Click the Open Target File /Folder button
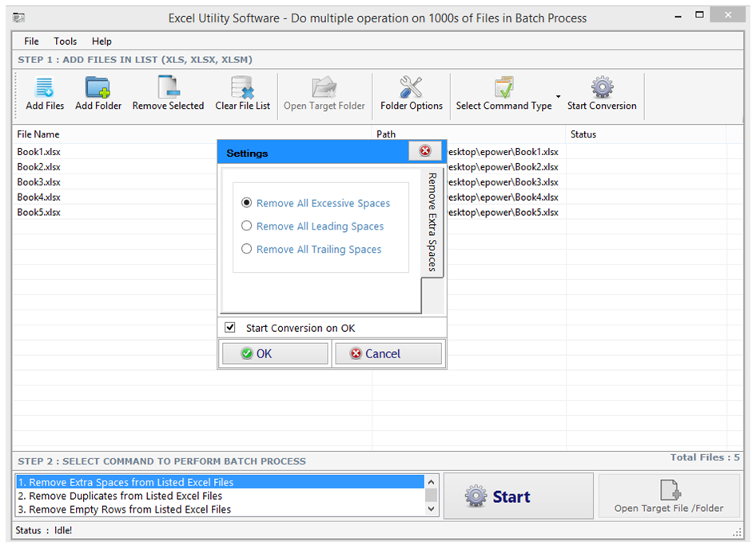Screen dimensions: 756x547 [669, 497]
